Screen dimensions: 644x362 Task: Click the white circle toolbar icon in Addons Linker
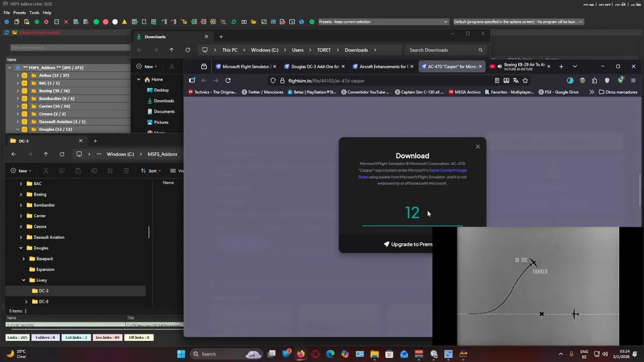pos(115,22)
